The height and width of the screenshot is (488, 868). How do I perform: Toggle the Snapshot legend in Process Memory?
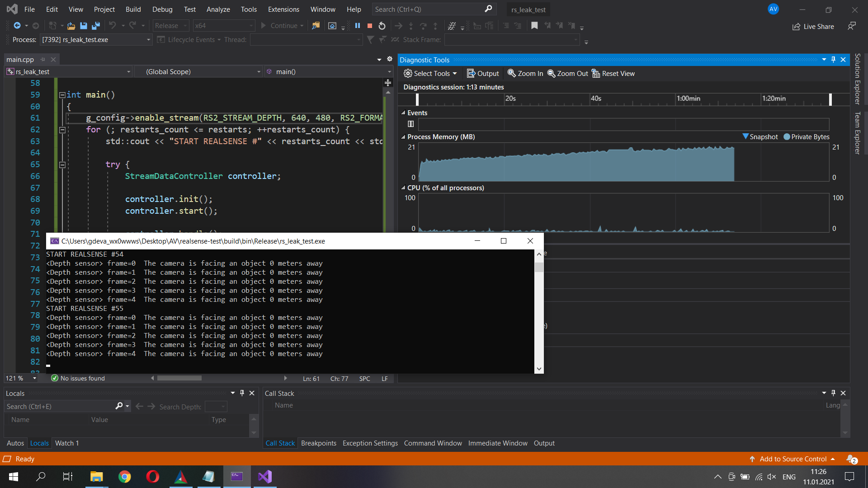(x=760, y=136)
